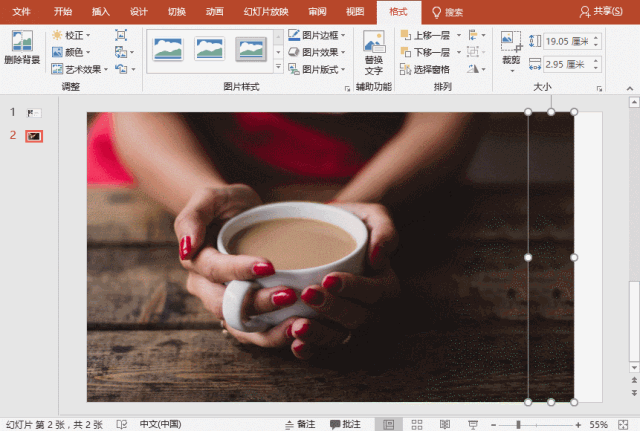Click the 55% zoom level

pos(598,425)
